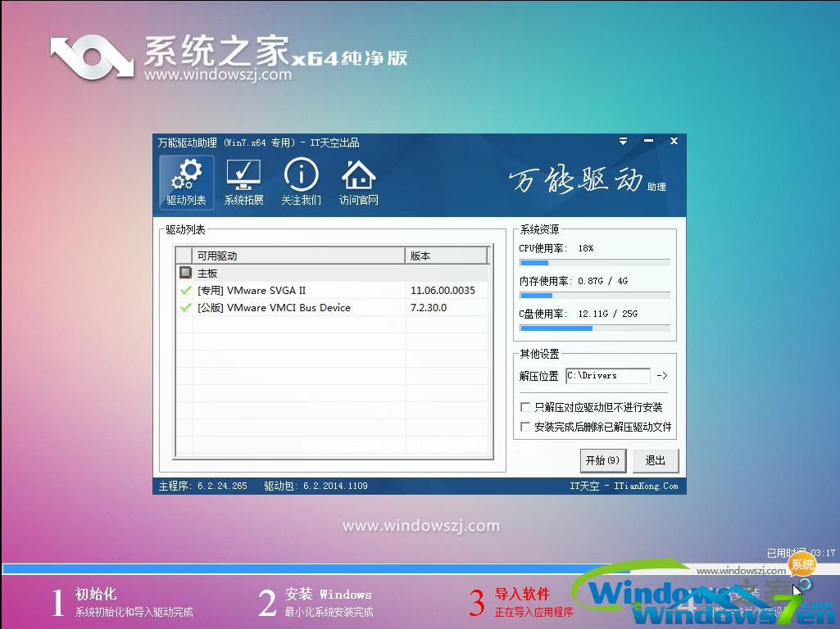Click the 系统之家 arrow logo icon

(x=92, y=57)
